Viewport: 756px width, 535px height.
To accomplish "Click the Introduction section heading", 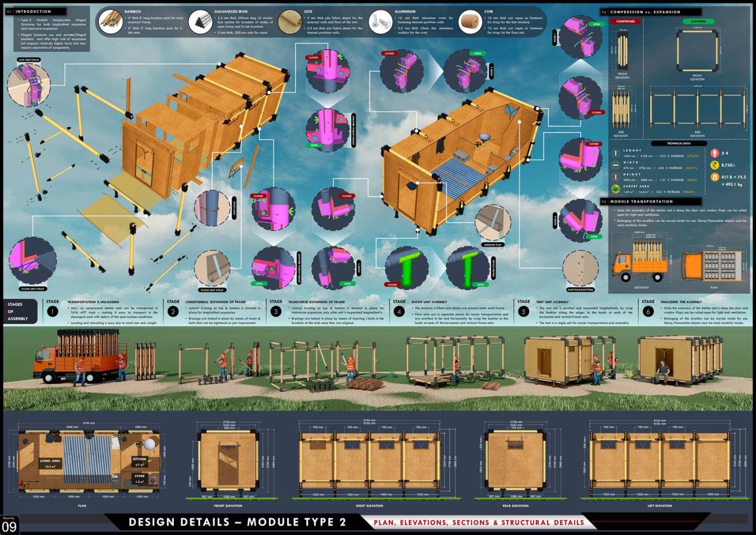I will tap(33, 11).
